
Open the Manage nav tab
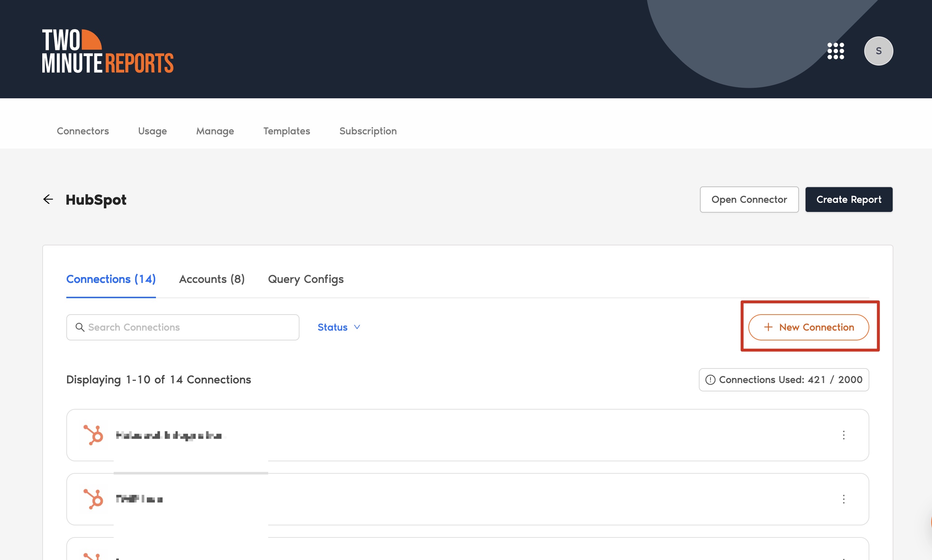click(215, 131)
